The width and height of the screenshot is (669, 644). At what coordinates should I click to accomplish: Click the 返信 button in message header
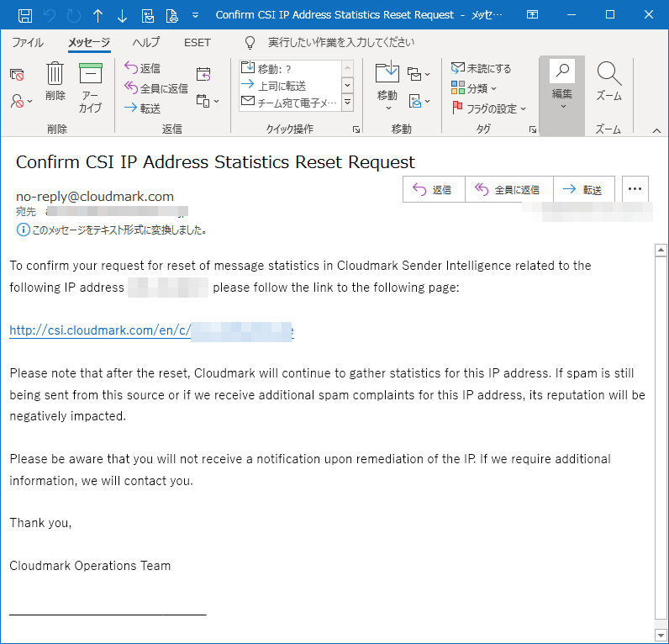pos(434,189)
